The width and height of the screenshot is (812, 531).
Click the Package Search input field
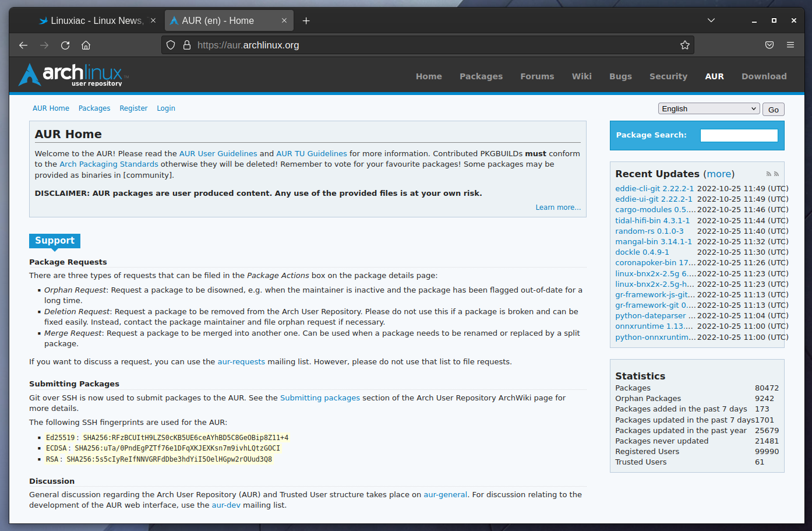point(739,135)
